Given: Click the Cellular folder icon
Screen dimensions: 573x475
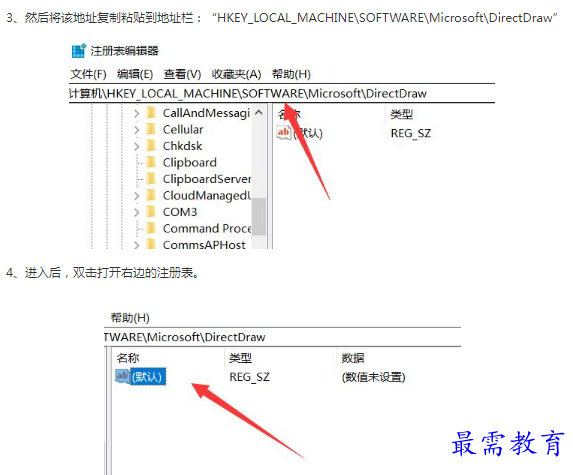Looking at the screenshot, I should coord(151,129).
